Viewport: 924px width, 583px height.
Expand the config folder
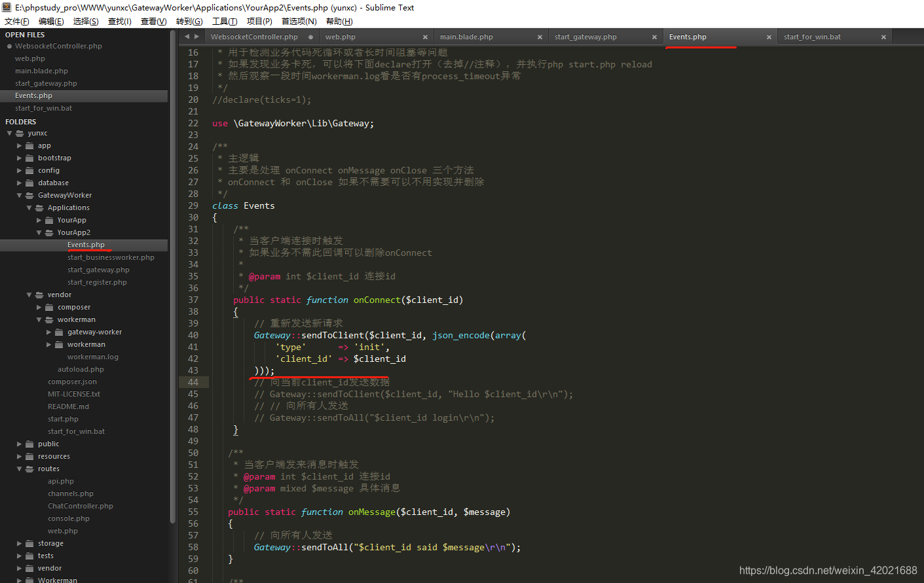[19, 170]
